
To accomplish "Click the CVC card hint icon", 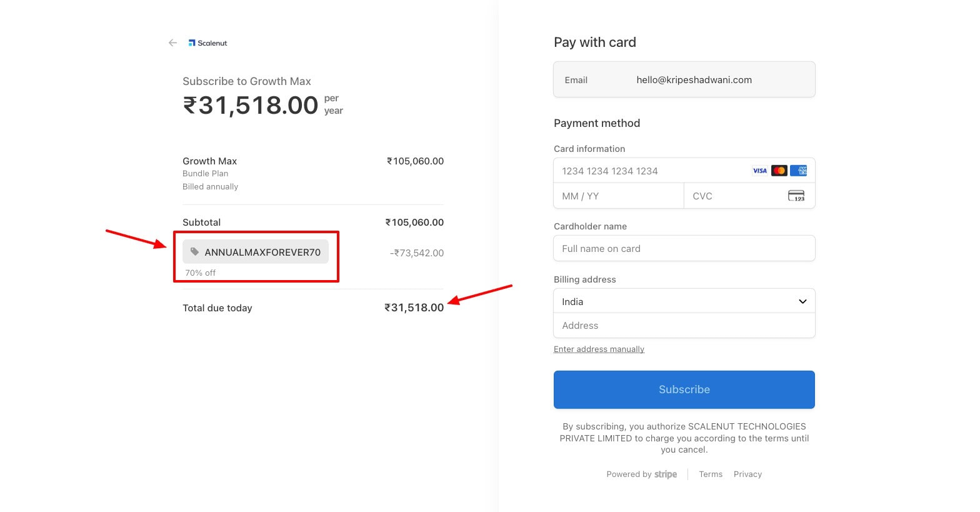I will point(796,196).
